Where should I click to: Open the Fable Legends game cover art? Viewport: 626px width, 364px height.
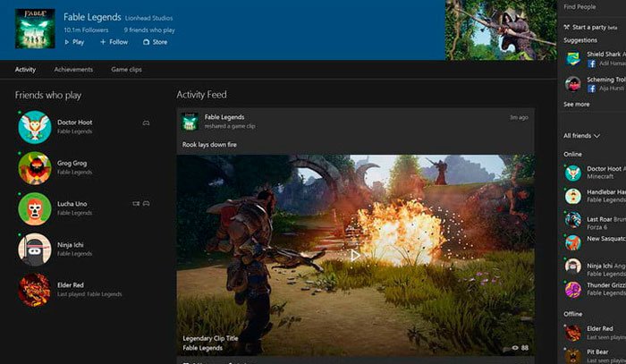coord(35,29)
